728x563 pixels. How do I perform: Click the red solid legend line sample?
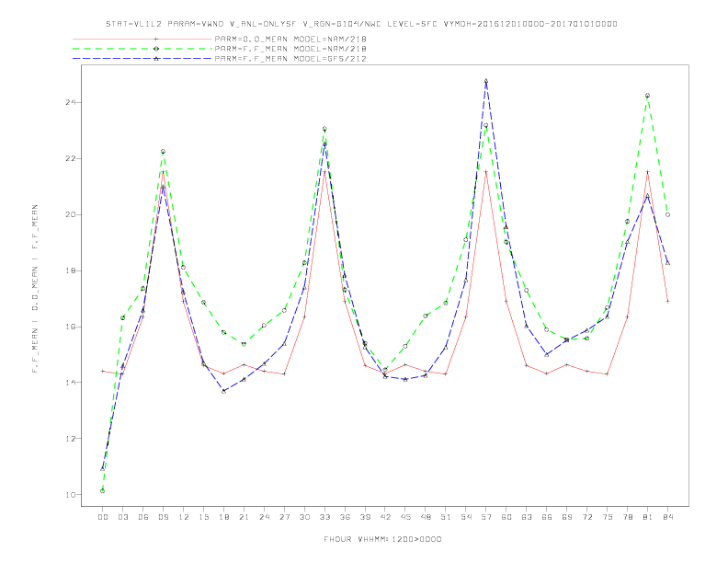click(x=142, y=39)
